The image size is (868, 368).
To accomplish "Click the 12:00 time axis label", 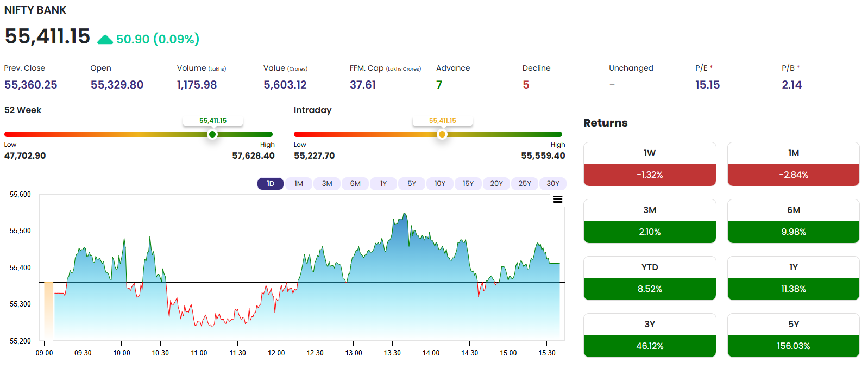I will pyautogui.click(x=276, y=353).
